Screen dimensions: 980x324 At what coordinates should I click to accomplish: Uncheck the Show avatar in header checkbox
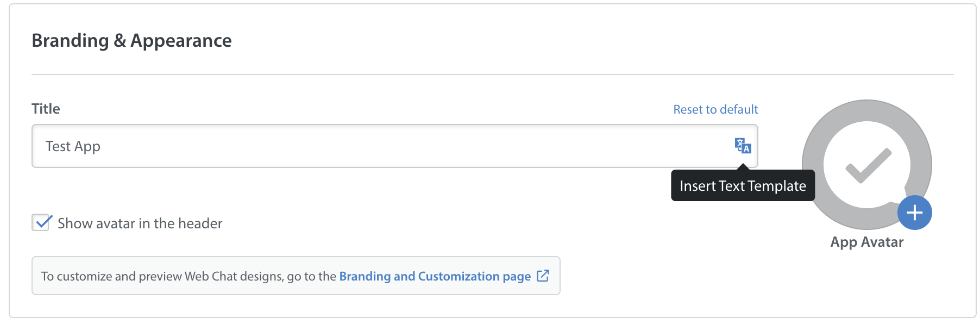[41, 223]
